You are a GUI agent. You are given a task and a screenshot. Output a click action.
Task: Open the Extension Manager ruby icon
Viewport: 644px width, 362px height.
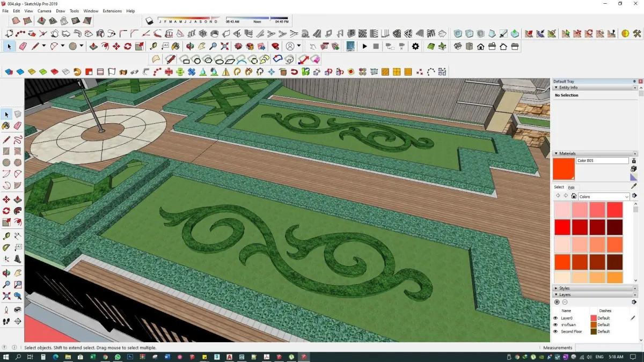(275, 47)
